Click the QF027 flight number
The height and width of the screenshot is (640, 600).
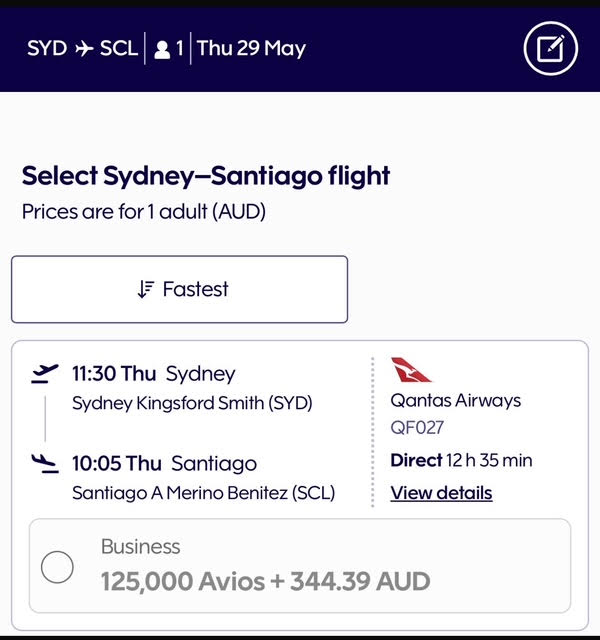[417, 428]
